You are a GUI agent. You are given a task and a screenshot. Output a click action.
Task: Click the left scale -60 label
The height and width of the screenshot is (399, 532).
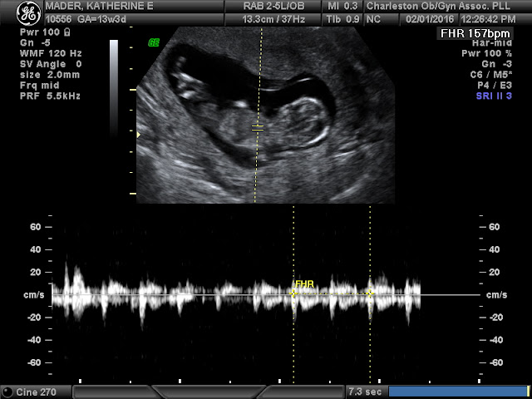coord(34,362)
